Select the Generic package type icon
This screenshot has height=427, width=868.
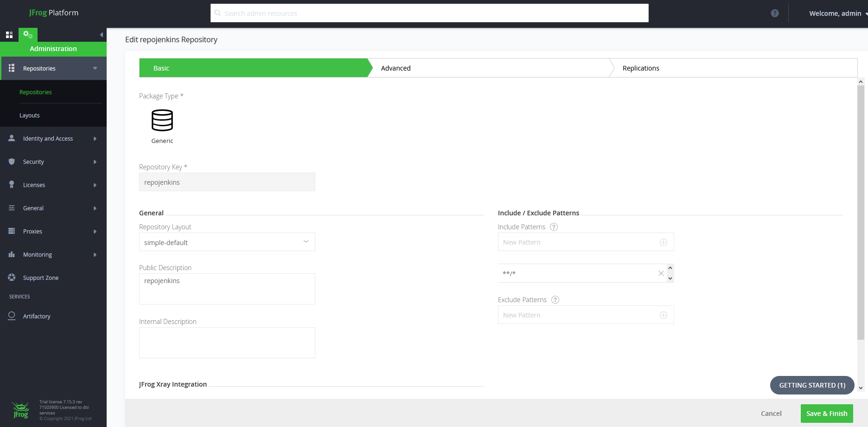[x=162, y=120]
